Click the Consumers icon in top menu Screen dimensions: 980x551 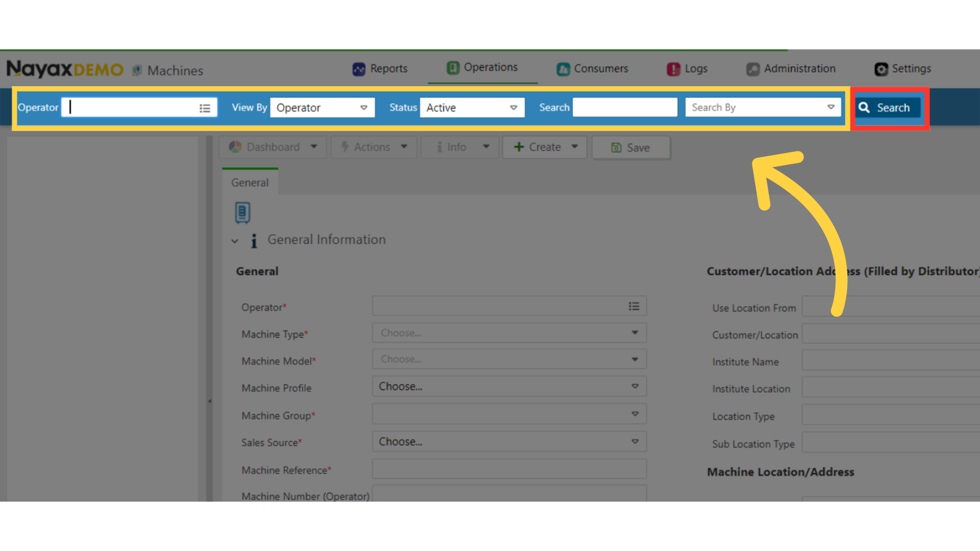563,69
